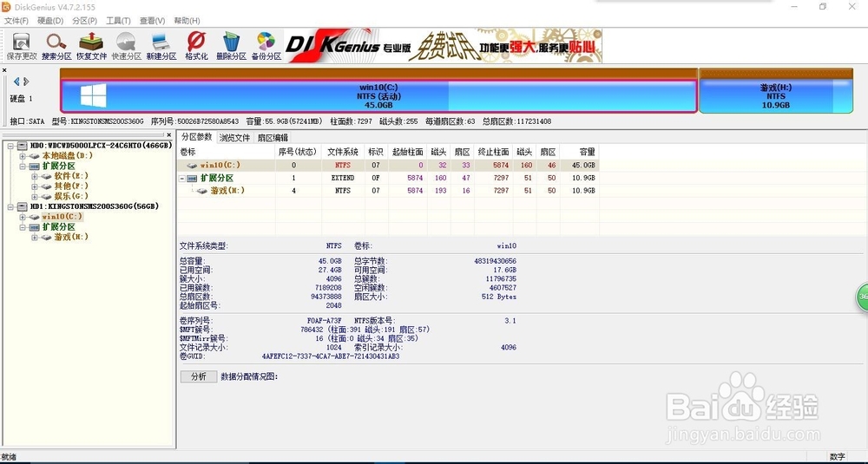
Task: Click the 序号(状态) column header
Action: (299, 152)
